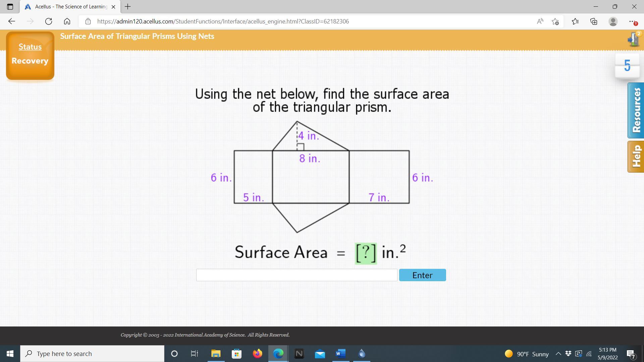This screenshot has width=644, height=362.
Task: Open Microsoft Word from taskbar
Action: coord(340,354)
